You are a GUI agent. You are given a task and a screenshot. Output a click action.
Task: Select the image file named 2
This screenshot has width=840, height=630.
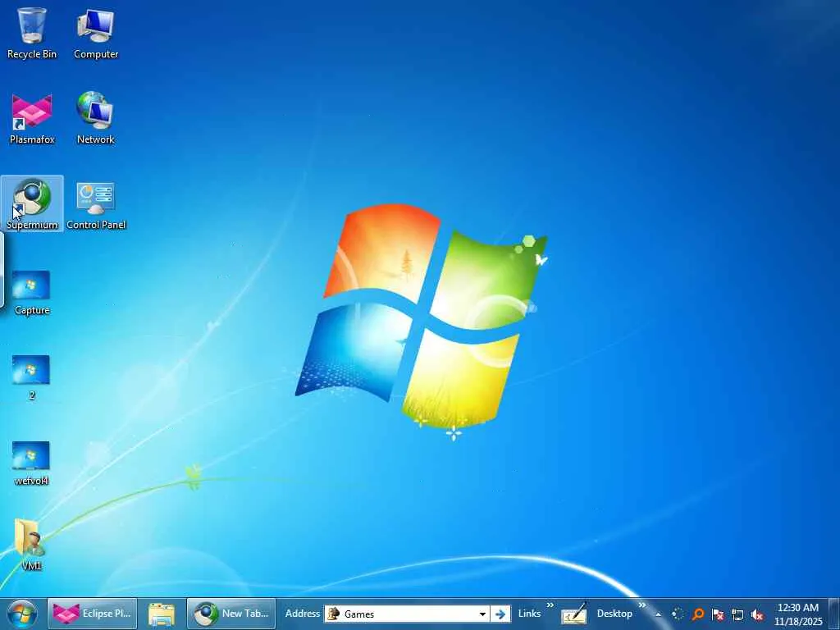click(x=32, y=377)
